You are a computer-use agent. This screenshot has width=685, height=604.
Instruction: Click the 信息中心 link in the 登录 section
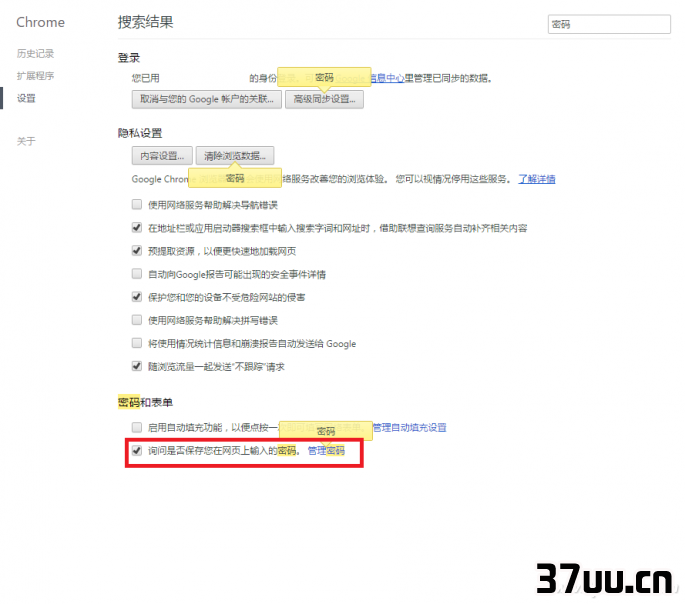(x=387, y=78)
